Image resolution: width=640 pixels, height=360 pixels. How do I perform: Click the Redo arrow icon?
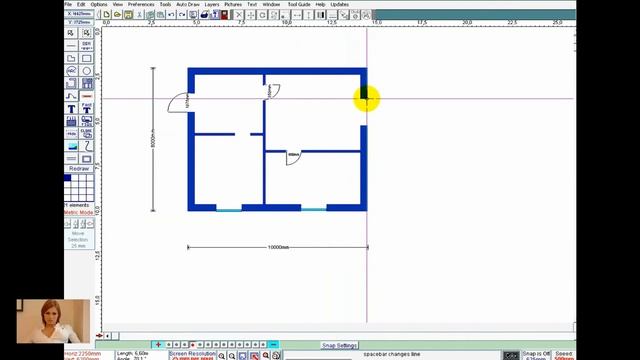[182, 15]
